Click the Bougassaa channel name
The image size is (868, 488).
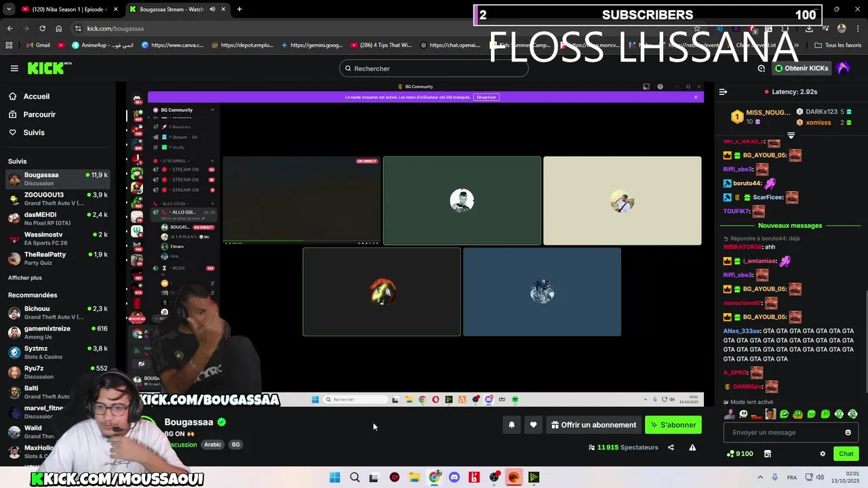[x=189, y=422]
